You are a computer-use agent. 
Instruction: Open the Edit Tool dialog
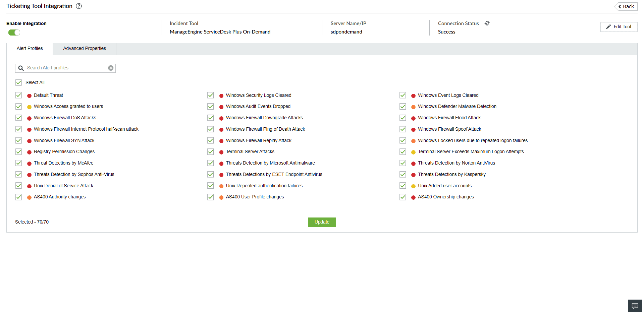(619, 27)
